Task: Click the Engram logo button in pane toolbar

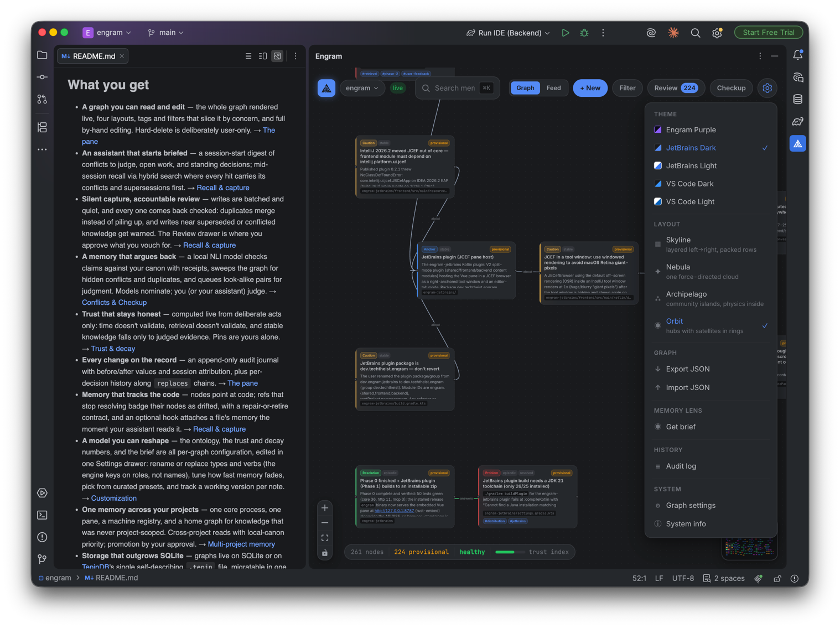Action: tap(326, 88)
